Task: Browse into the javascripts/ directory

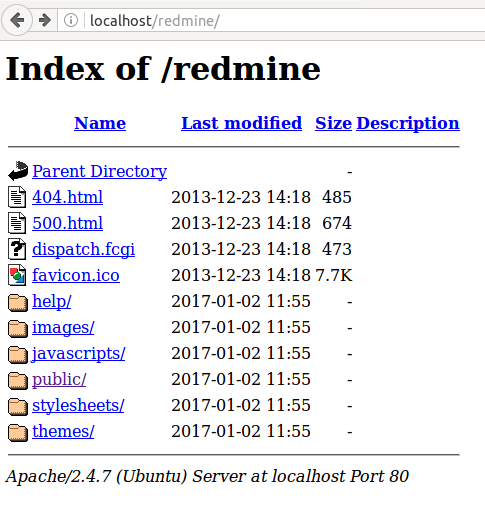Action: [x=78, y=354]
